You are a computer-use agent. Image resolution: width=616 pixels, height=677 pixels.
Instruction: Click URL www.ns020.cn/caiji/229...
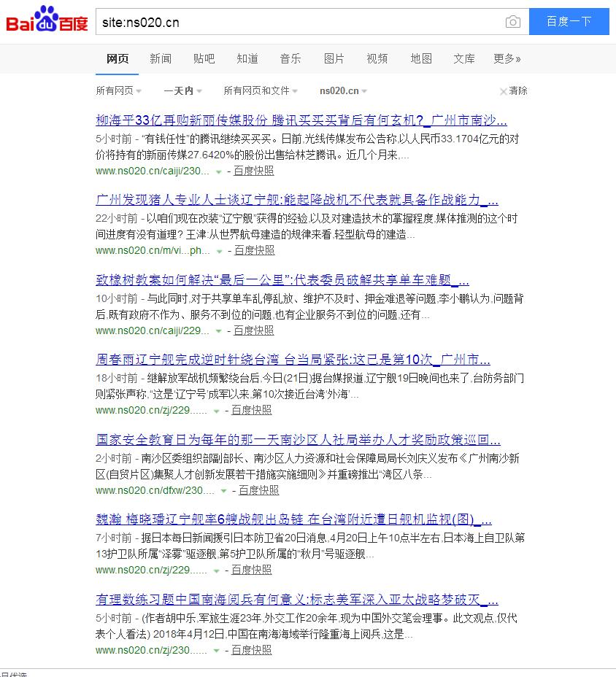pos(152,330)
